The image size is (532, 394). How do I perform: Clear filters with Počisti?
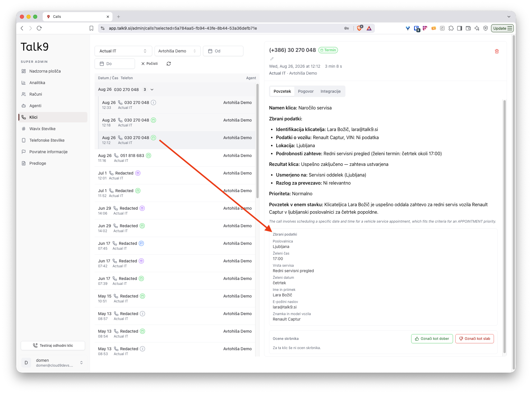149,64
